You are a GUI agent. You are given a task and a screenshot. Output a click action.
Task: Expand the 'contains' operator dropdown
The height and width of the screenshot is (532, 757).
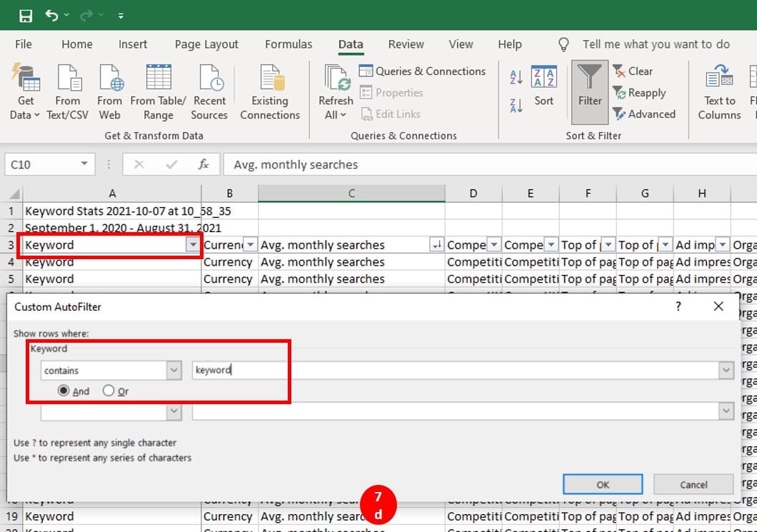[x=174, y=371]
